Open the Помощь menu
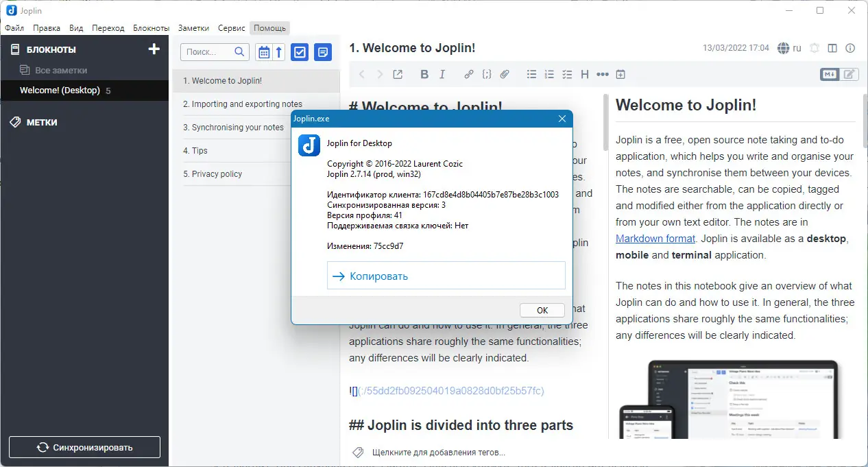 [269, 28]
